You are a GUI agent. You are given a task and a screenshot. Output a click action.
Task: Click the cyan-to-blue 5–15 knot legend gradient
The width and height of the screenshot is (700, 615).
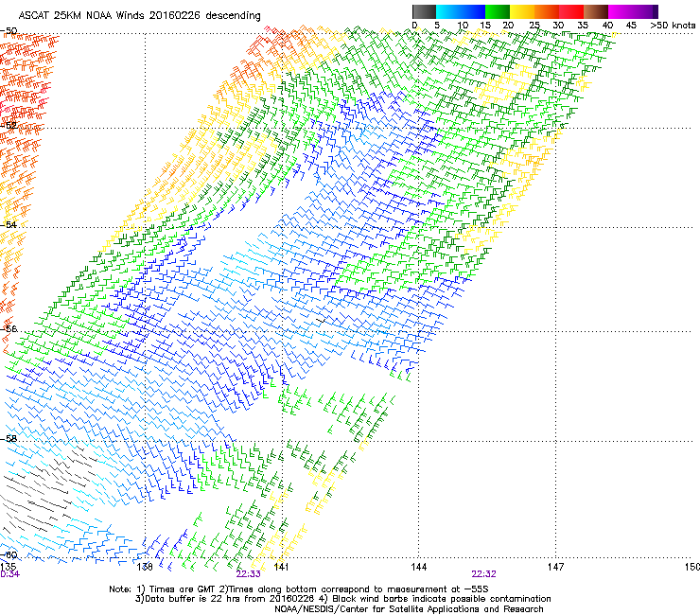click(x=461, y=11)
